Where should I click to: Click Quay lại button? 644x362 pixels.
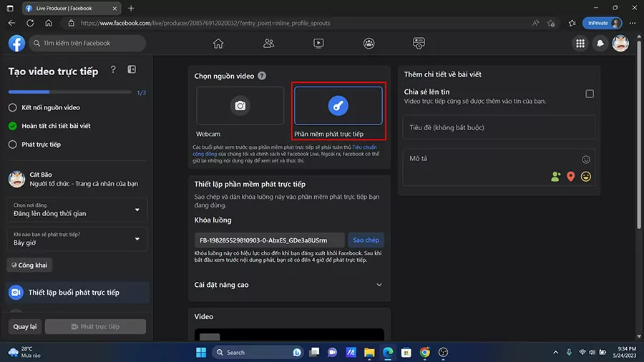pyautogui.click(x=24, y=327)
